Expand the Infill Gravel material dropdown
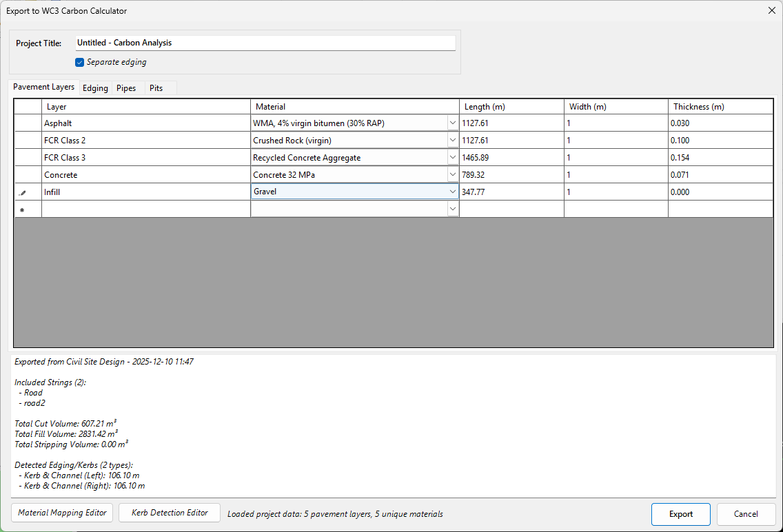 452,192
